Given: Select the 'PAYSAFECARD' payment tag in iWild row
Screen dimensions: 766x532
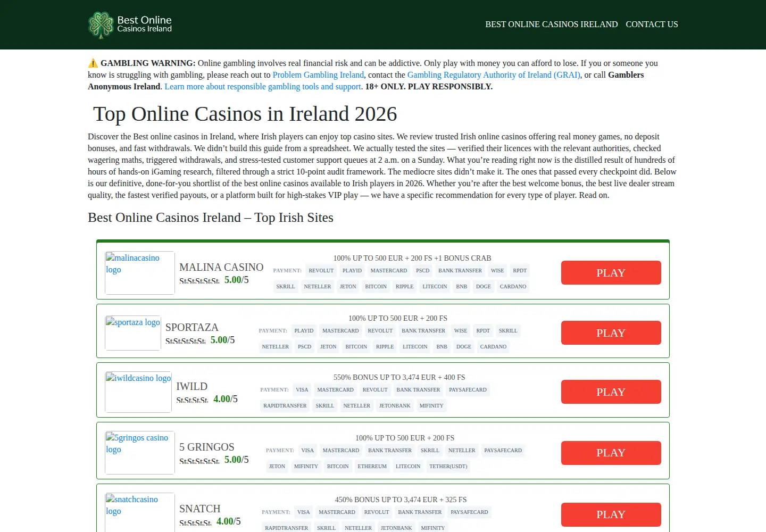Looking at the screenshot, I should 468,390.
